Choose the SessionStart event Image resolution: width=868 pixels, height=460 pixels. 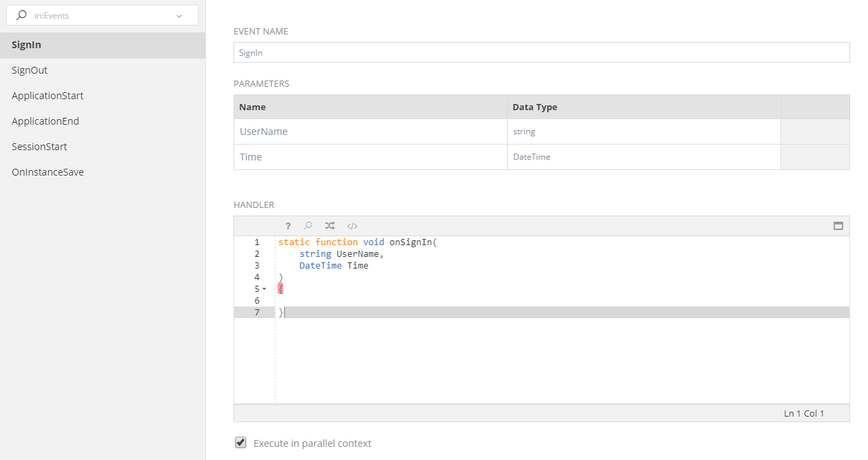click(39, 147)
